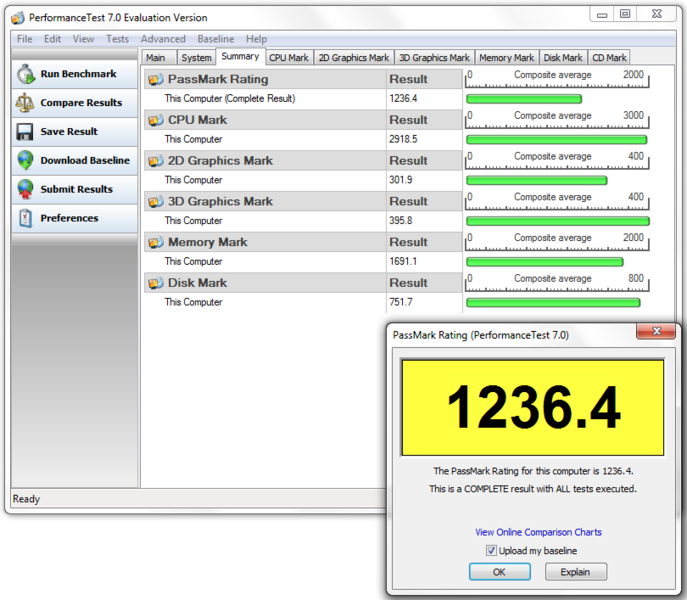Viewport: 687px width, 600px height.
Task: Show the Disk Mark tab
Action: click(563, 58)
